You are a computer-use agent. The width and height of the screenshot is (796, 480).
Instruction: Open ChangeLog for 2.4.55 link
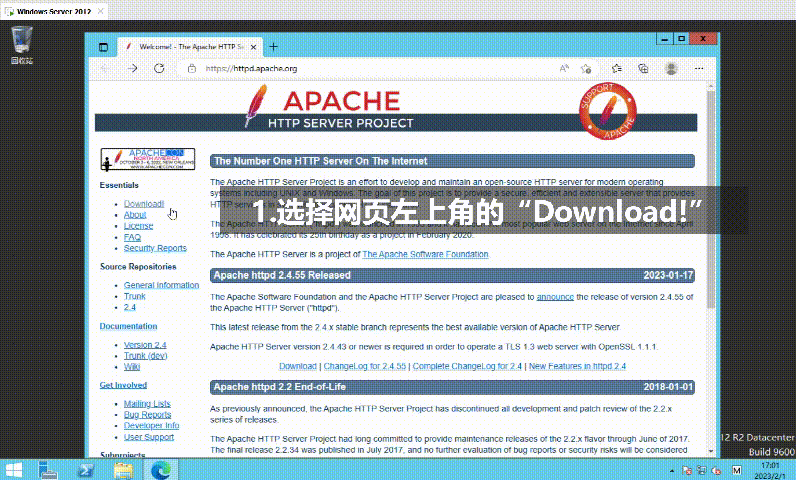[365, 366]
